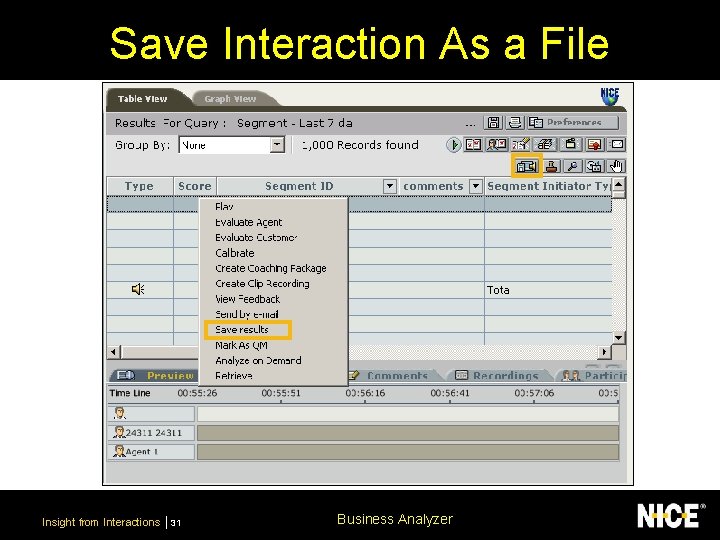The image size is (720, 540).
Task: Choose Evaluate Customer from context menu
Action: [273, 237]
